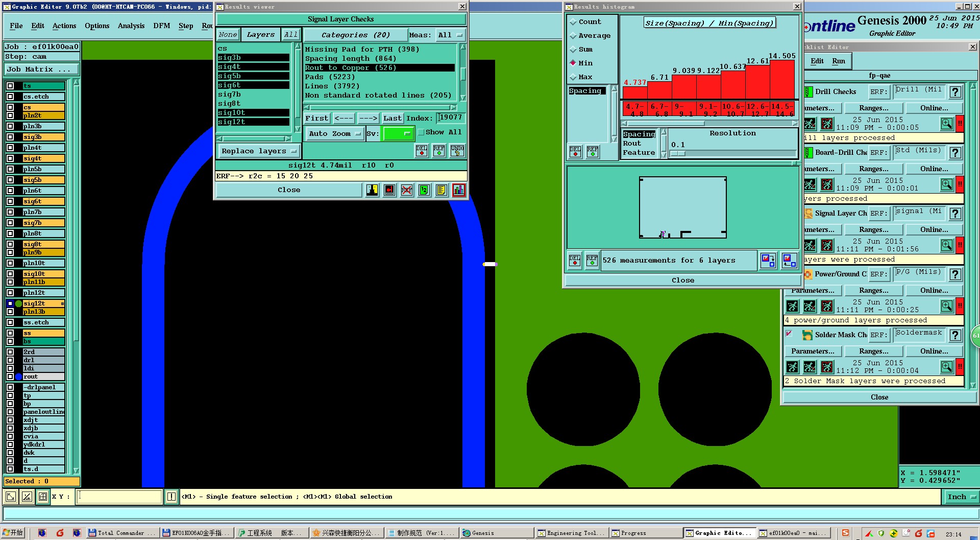Click the histogram icon in Results viewer
Image resolution: width=980 pixels, height=540 pixels.
[x=458, y=190]
